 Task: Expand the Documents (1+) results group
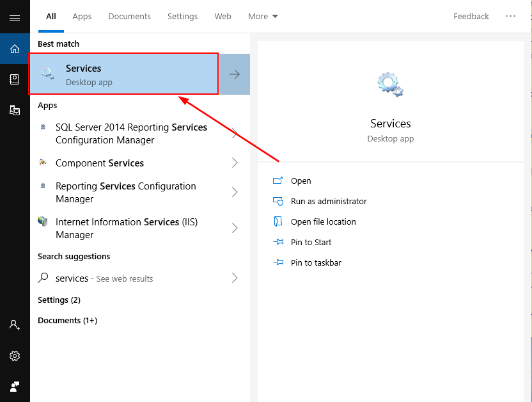coord(68,321)
